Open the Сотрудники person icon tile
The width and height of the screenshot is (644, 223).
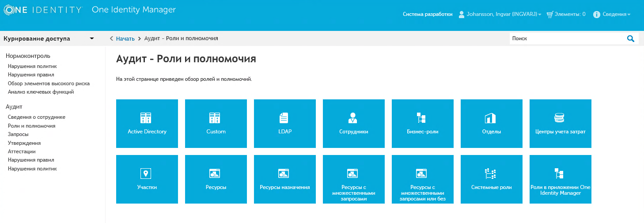coord(352,118)
